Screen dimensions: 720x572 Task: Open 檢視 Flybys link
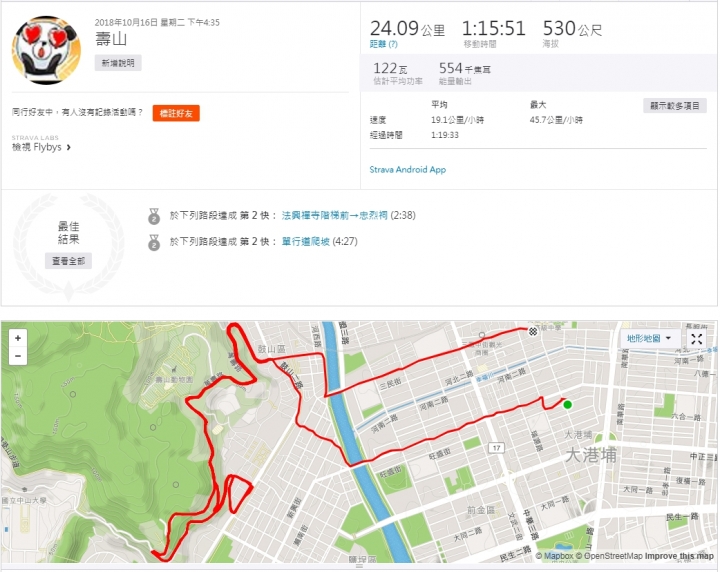pos(37,147)
